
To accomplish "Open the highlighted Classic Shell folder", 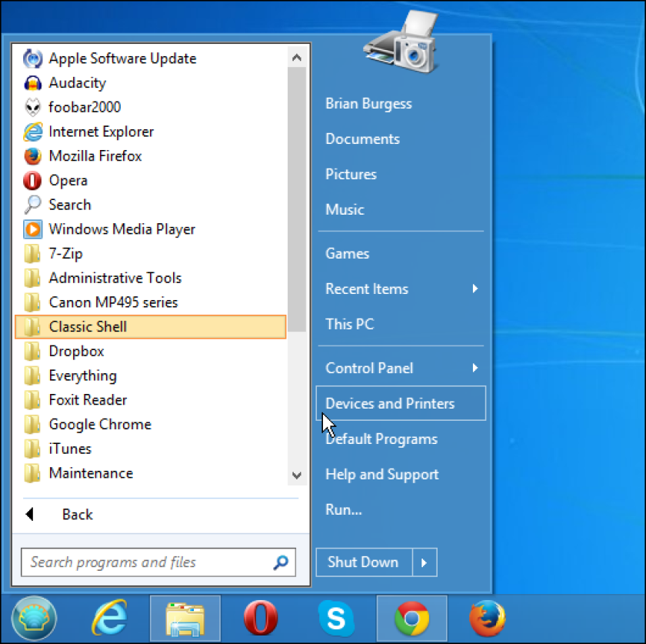I will [151, 326].
